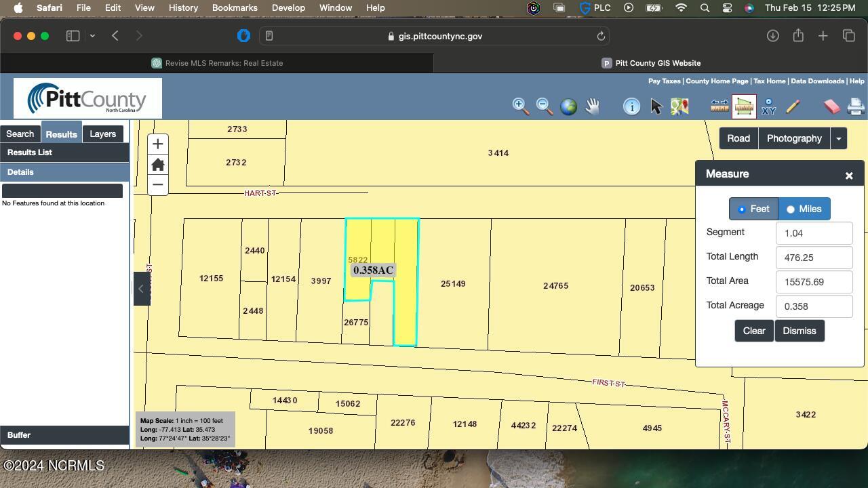Open the Search tab
868x488 pixels.
(x=20, y=134)
